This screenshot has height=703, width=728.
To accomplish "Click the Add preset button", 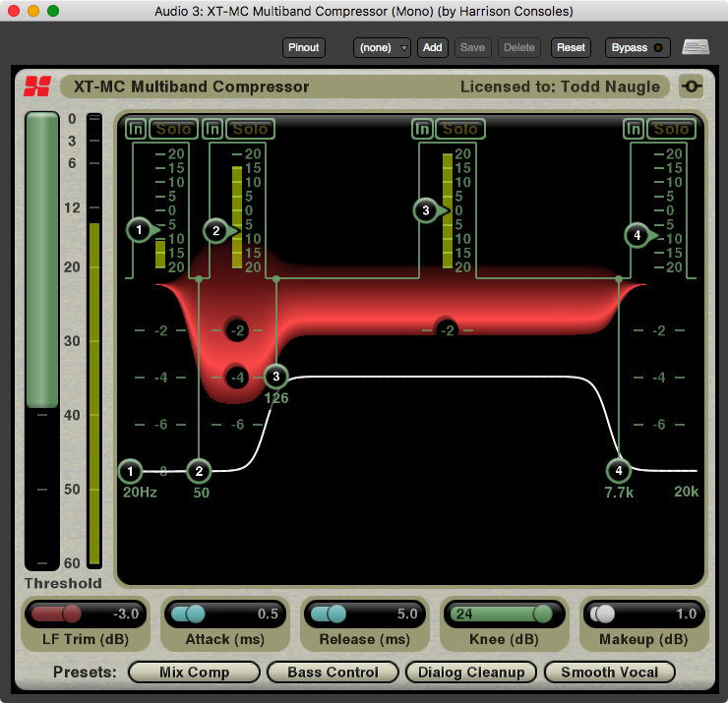I will [x=432, y=47].
